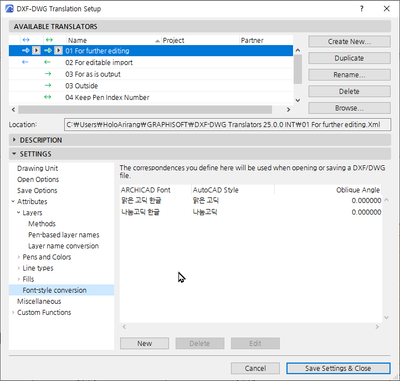400x381 pixels.
Task: Click green two-way arrow of 04 Keep Pen Index Number
Action: click(48, 97)
